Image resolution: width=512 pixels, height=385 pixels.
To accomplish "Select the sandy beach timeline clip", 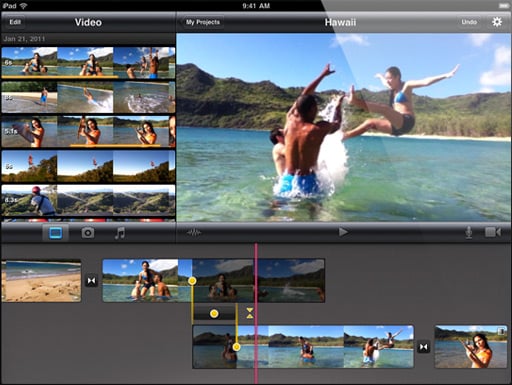I will (41, 281).
